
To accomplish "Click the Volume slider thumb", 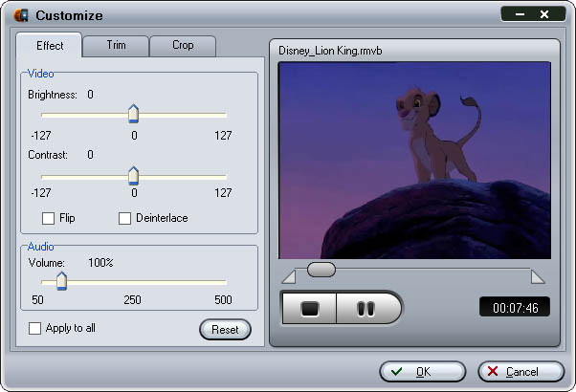I will tap(61, 281).
